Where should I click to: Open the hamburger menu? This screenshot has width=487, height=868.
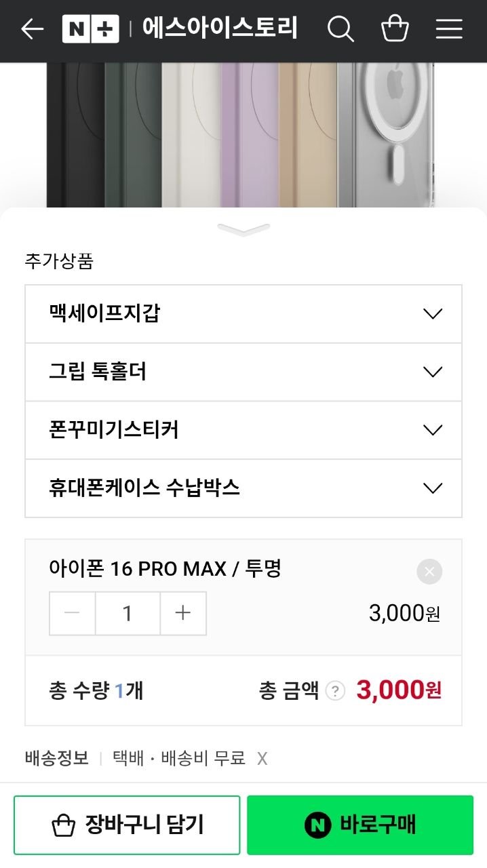click(449, 29)
